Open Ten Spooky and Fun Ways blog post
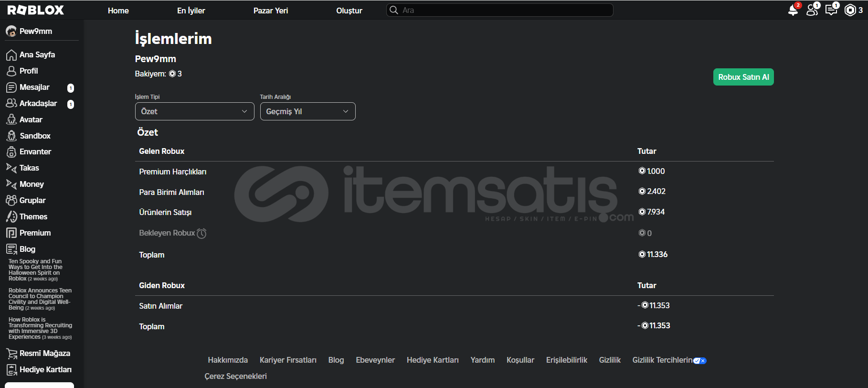868x388 pixels. [x=35, y=270]
